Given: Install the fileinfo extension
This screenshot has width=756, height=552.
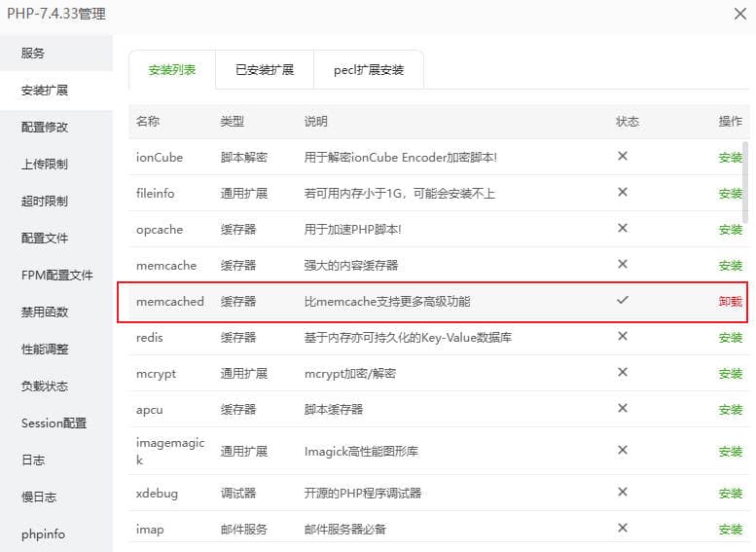Looking at the screenshot, I should tap(730, 194).
